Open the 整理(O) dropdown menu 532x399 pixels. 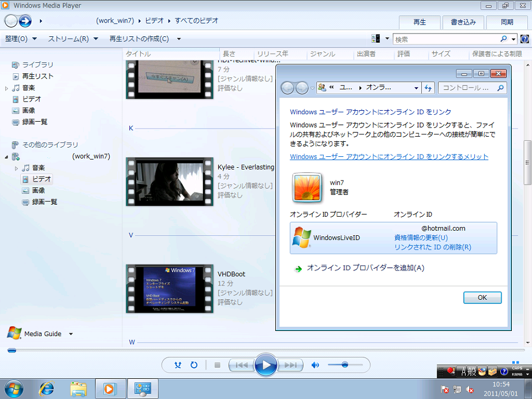[21, 39]
